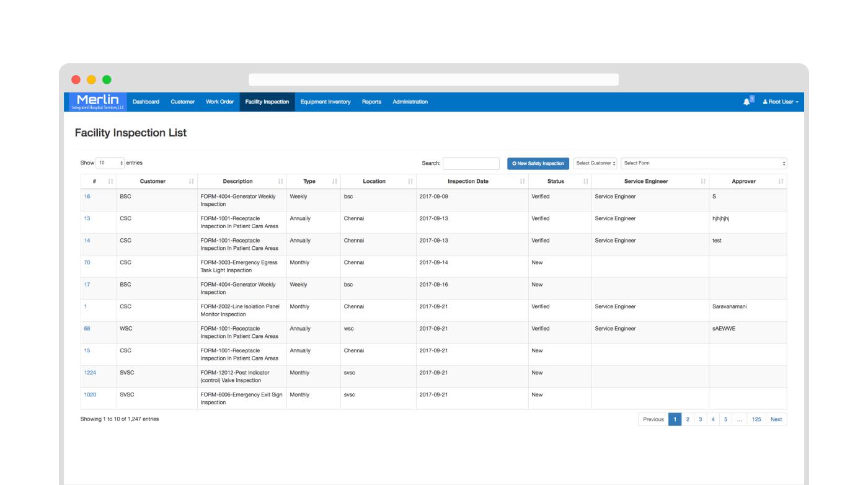
Task: Open the Root User account menu
Action: click(781, 102)
